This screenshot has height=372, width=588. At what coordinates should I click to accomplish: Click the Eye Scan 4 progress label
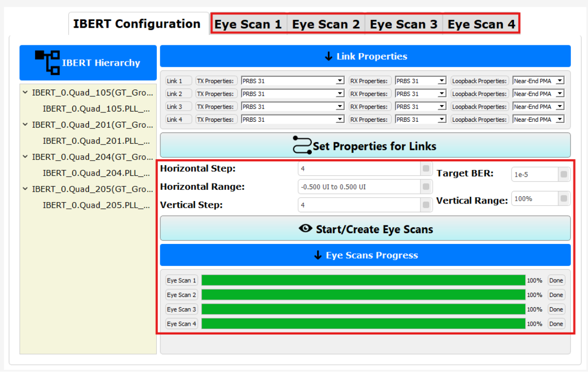click(182, 324)
